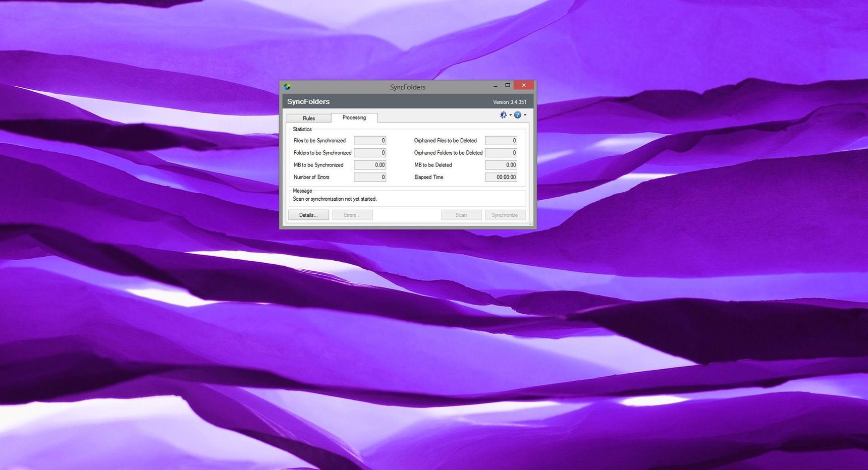The height and width of the screenshot is (470, 868).
Task: Maximize the SyncFolders window
Action: point(508,85)
